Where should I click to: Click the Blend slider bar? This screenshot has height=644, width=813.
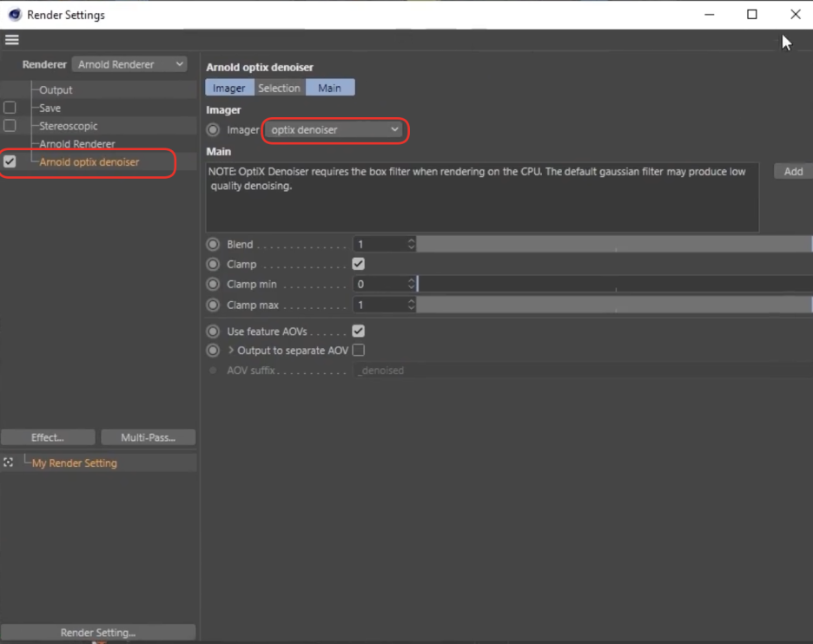pos(614,244)
